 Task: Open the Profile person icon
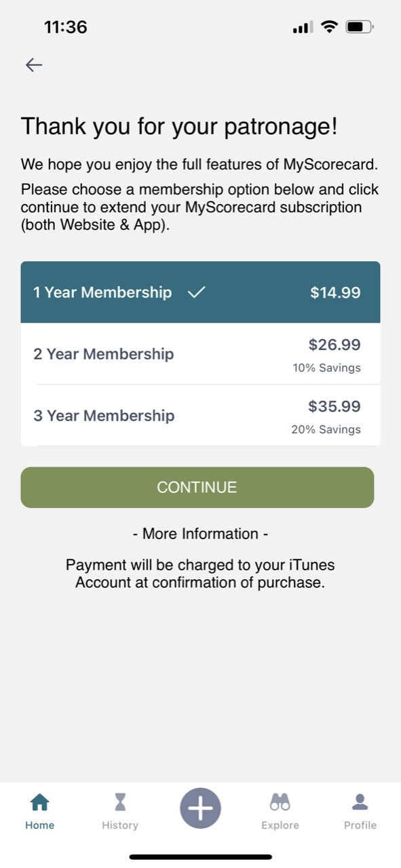coord(360,802)
